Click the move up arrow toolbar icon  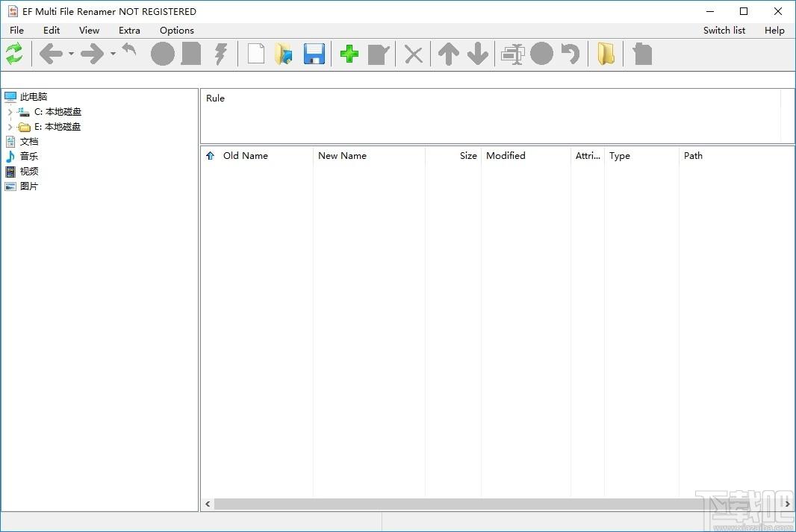pos(448,54)
